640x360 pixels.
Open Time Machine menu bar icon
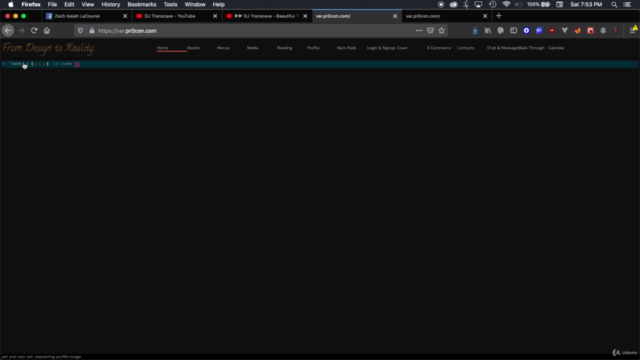click(x=493, y=4)
